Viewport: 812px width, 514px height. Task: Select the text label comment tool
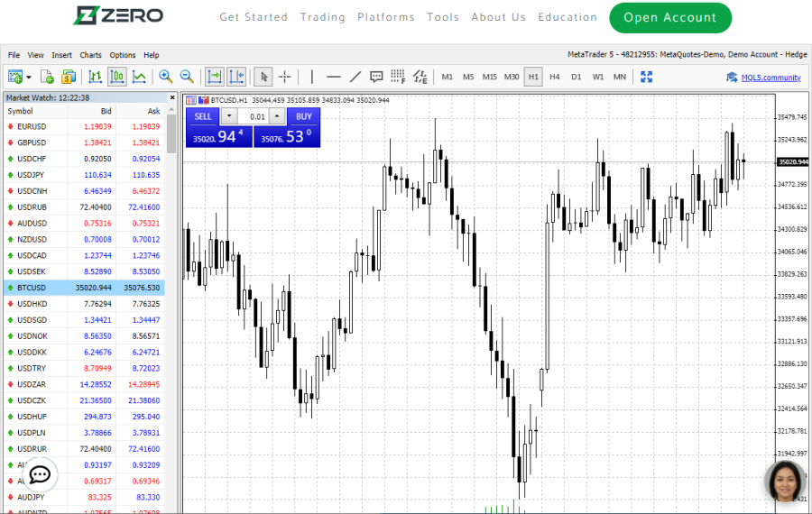(376, 78)
